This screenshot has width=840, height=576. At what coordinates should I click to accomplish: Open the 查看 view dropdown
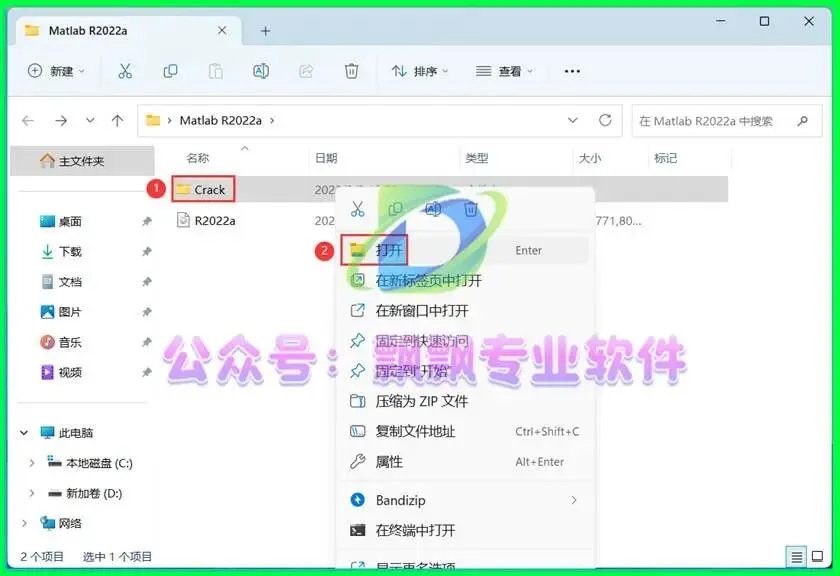505,71
